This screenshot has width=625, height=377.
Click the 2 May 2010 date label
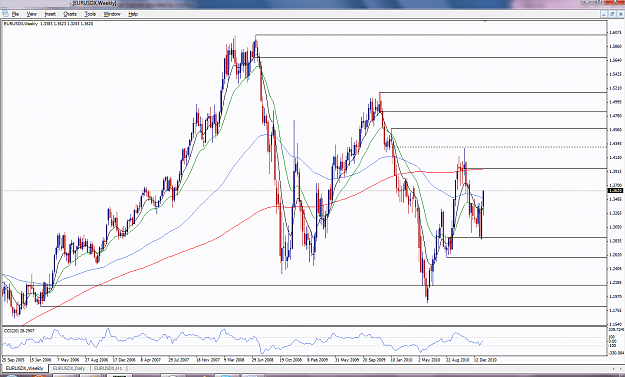click(x=429, y=359)
